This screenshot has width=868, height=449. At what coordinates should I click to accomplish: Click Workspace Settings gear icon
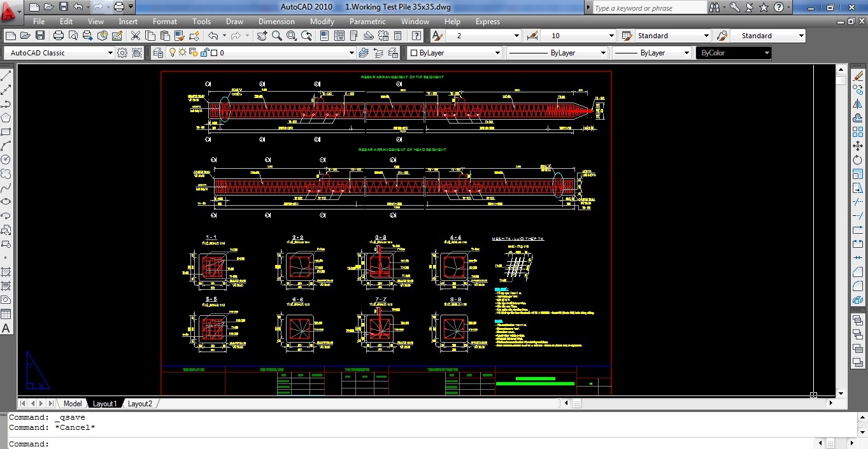pos(122,53)
